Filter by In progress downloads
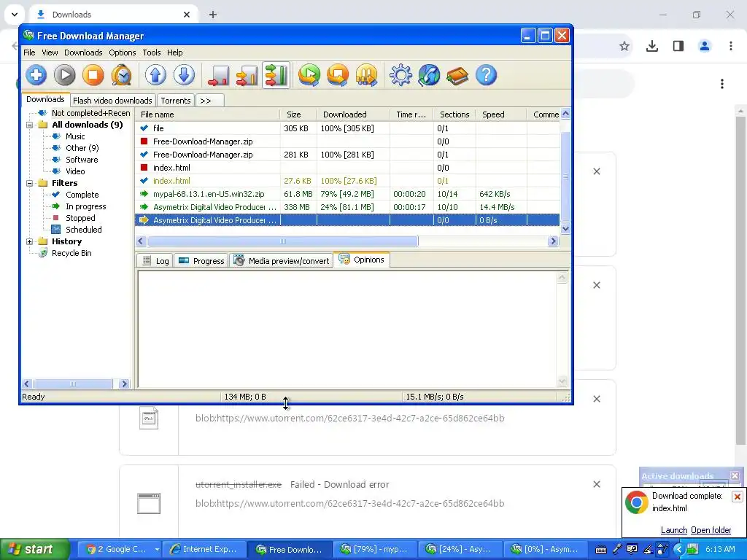The height and width of the screenshot is (560, 747). [x=86, y=206]
